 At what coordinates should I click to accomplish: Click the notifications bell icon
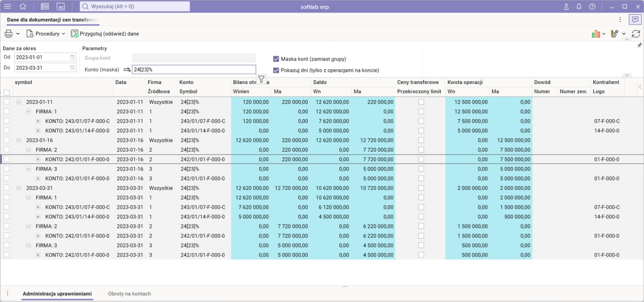pyautogui.click(x=579, y=7)
